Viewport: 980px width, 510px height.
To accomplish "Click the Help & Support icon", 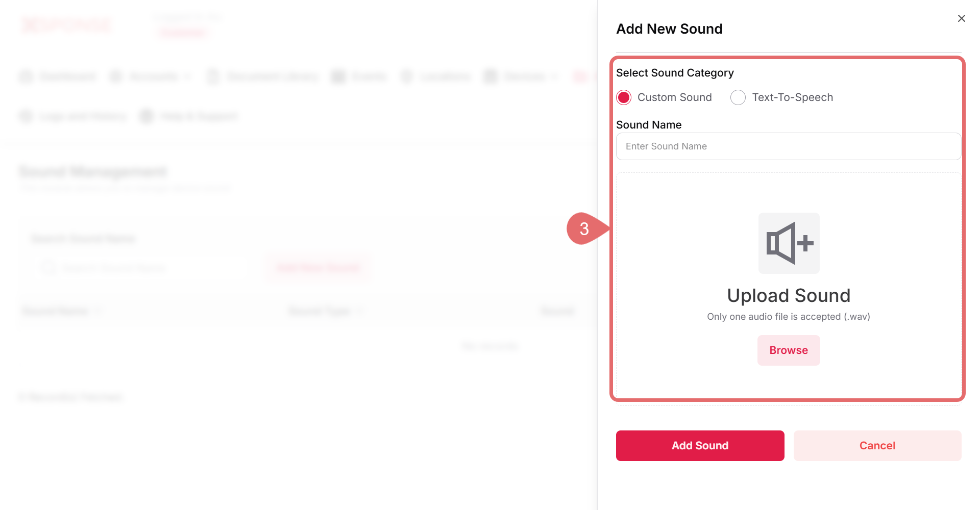I will pos(147,117).
